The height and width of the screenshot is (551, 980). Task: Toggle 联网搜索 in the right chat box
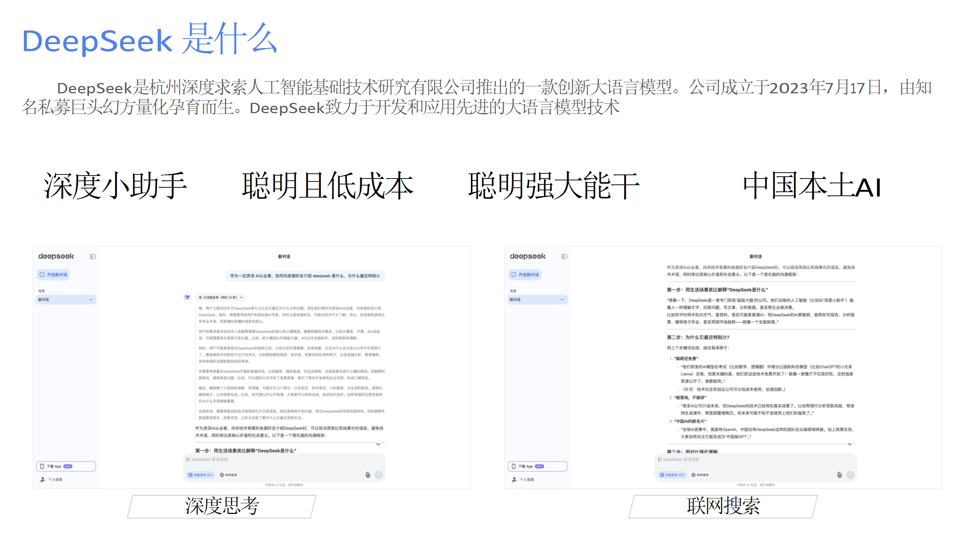[700, 475]
